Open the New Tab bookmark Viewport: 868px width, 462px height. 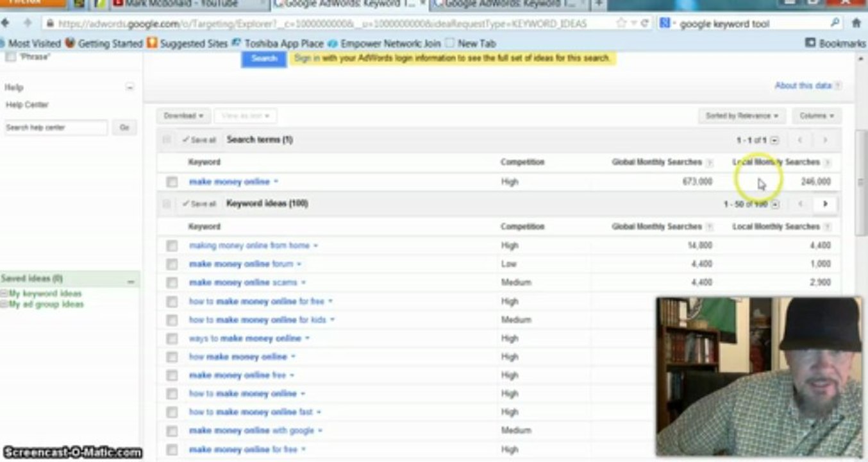(470, 44)
